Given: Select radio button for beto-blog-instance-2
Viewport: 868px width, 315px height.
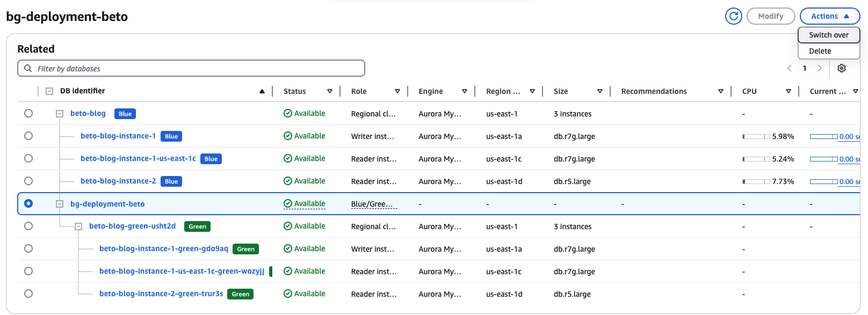Looking at the screenshot, I should tap(28, 181).
